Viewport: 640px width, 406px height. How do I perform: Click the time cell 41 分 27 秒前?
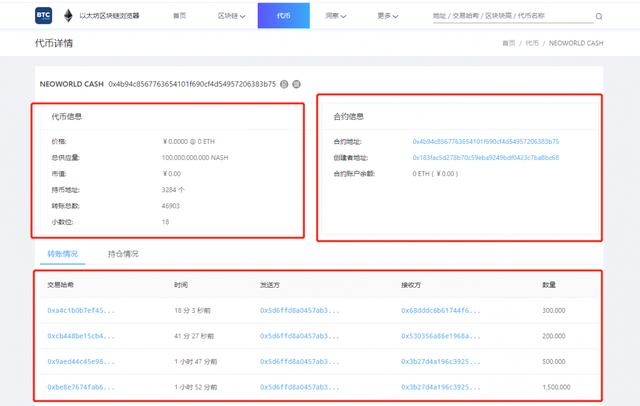pyautogui.click(x=194, y=336)
